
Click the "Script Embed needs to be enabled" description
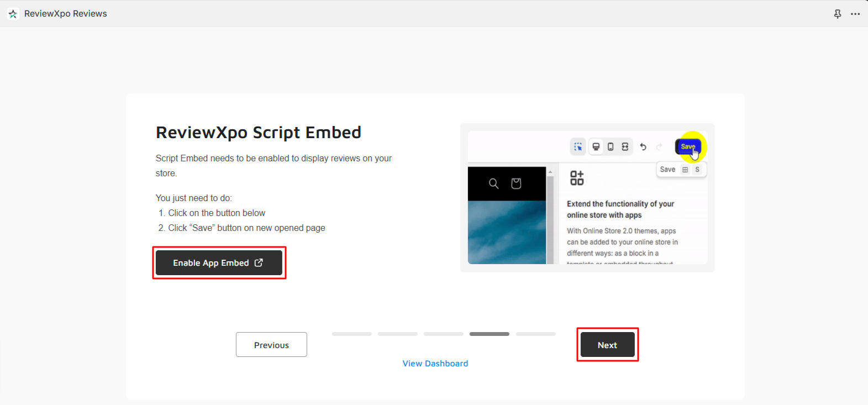click(x=274, y=166)
